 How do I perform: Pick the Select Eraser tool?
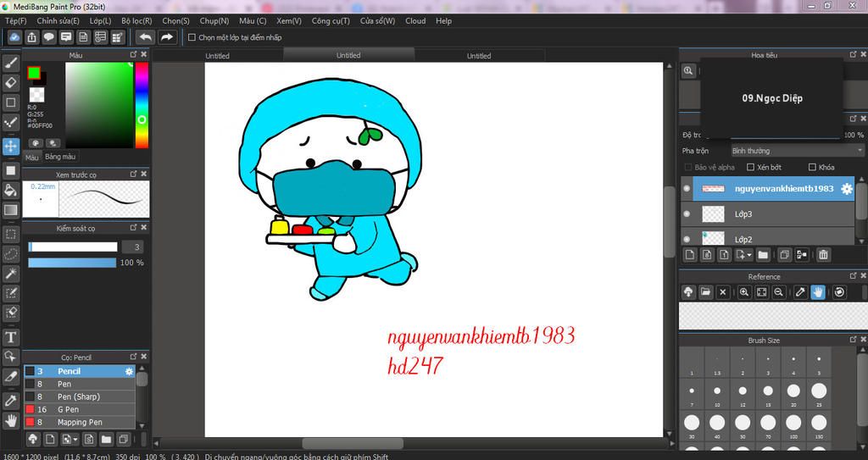click(10, 313)
